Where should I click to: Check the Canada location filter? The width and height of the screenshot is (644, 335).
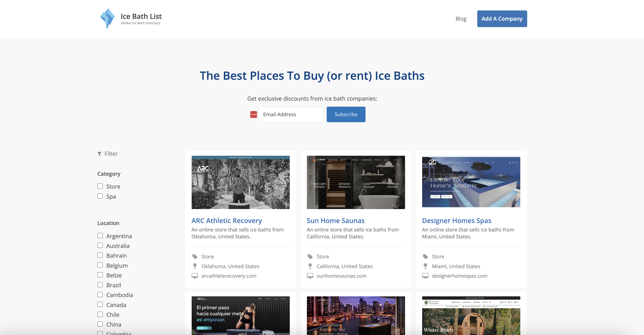100,304
